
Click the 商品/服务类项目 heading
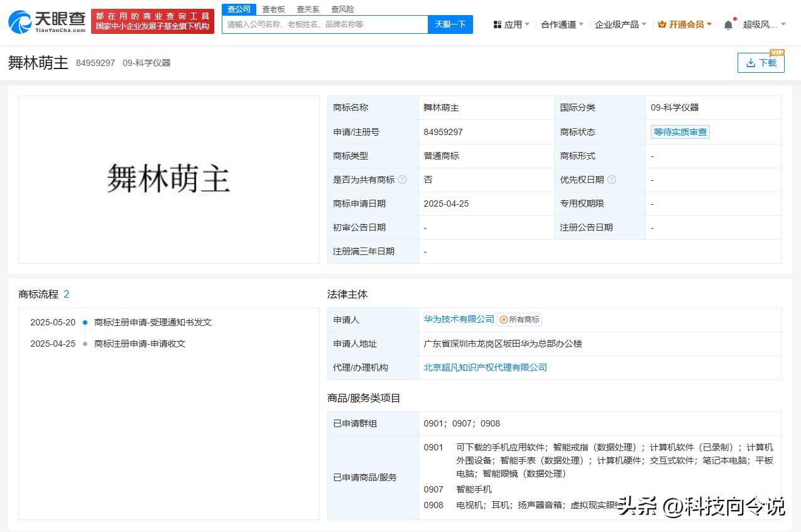364,398
